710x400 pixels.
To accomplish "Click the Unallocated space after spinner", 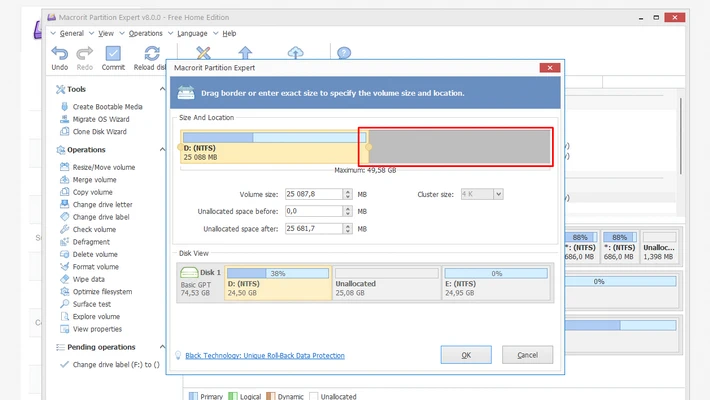I will pos(347,229).
